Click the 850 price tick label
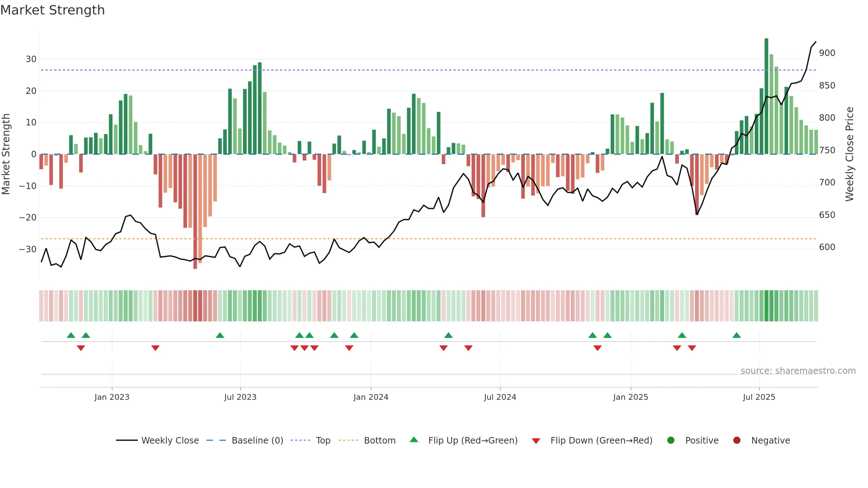 [x=827, y=86]
